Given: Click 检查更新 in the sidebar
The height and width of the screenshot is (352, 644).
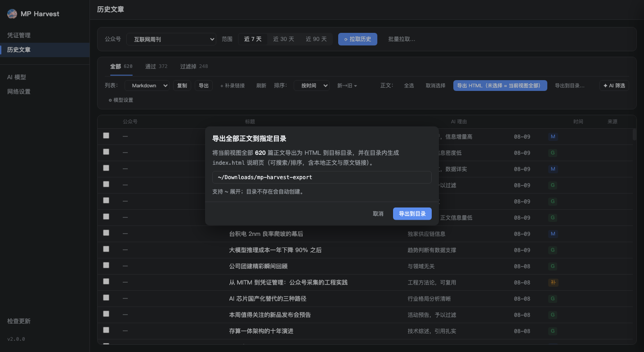Looking at the screenshot, I should point(19,321).
